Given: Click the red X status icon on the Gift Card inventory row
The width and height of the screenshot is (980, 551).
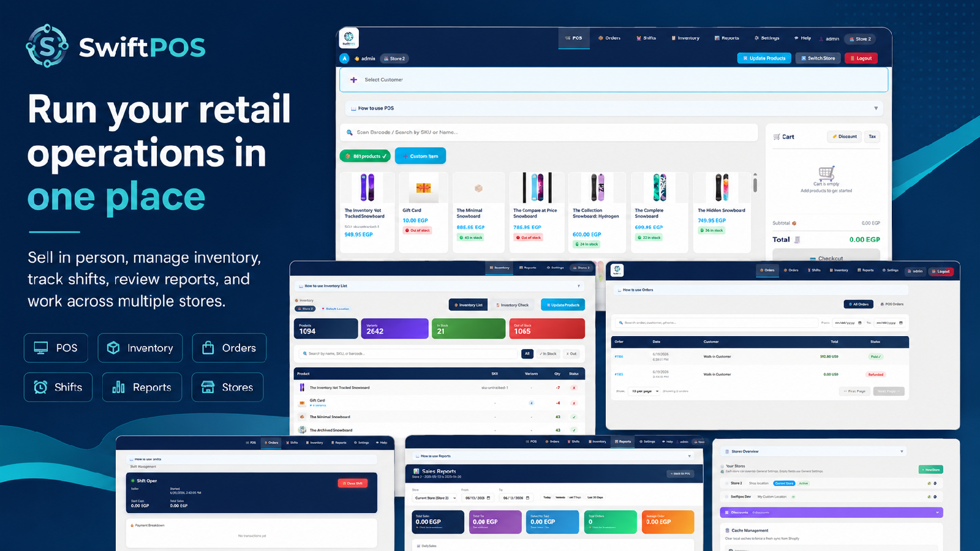Looking at the screenshot, I should coord(574,403).
